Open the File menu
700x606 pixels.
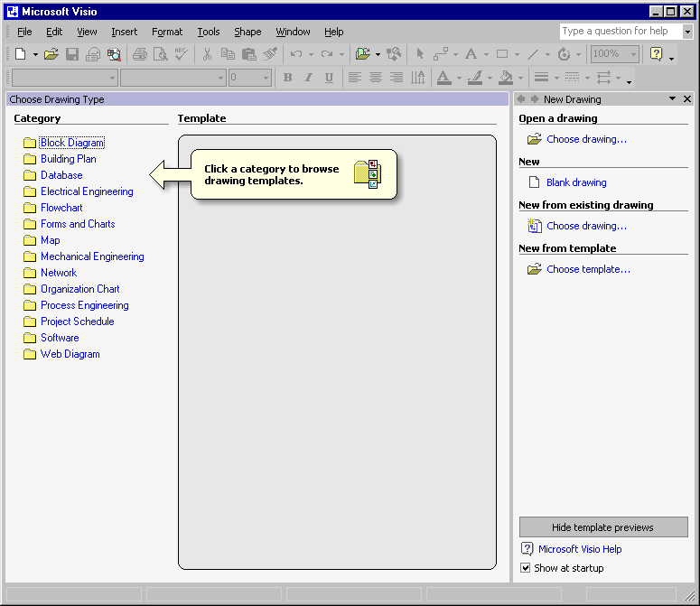pyautogui.click(x=24, y=32)
